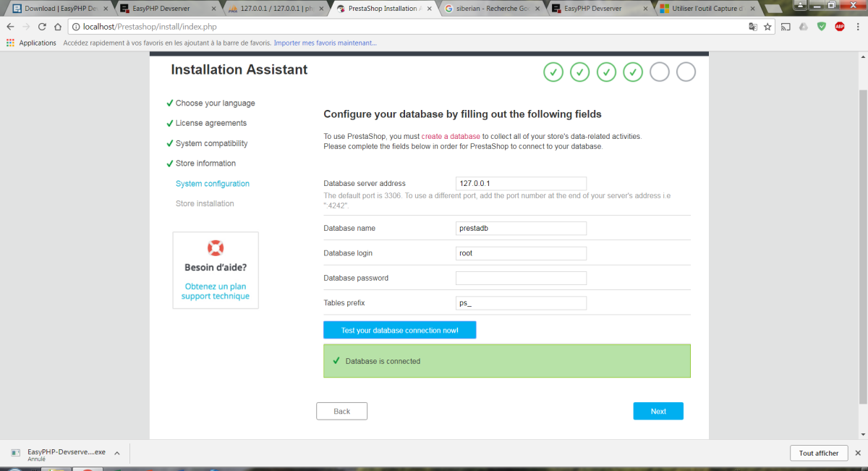Click the Database server address field
The height and width of the screenshot is (471, 868).
click(521, 184)
